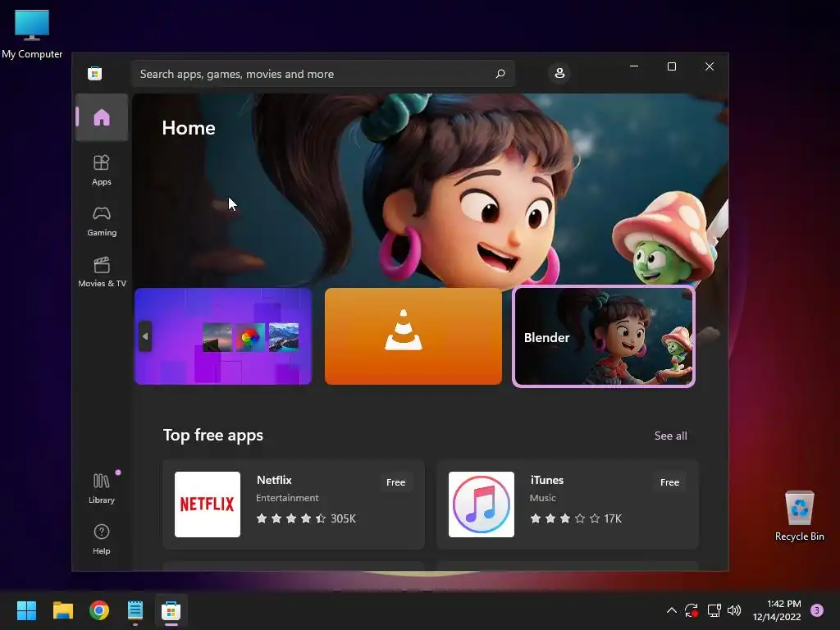Show hidden tray icons chevron
Screen dimensions: 840x630
click(671, 610)
